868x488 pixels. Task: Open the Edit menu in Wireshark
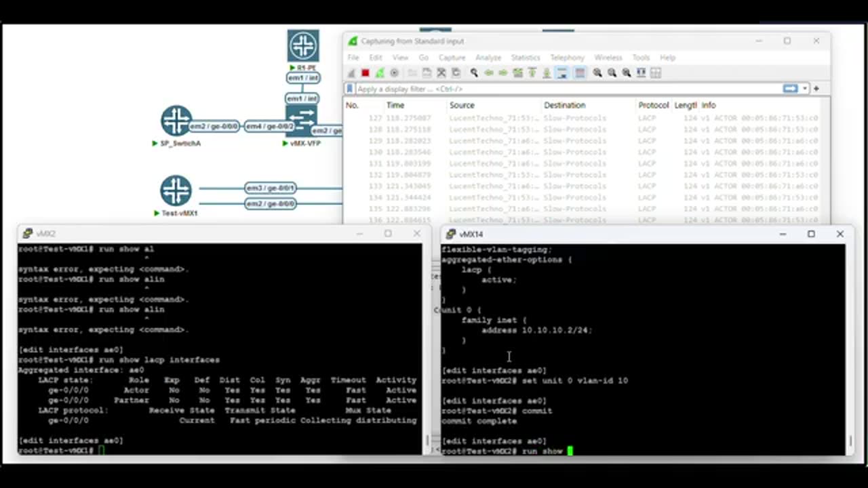point(376,58)
